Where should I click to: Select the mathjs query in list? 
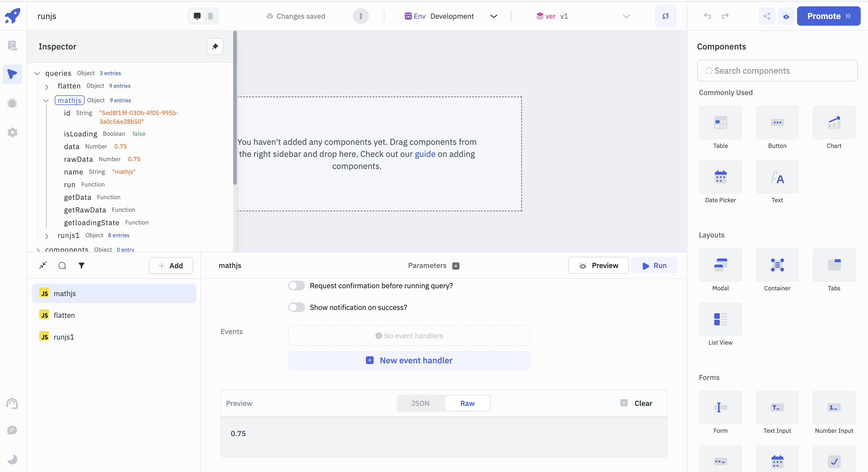114,293
